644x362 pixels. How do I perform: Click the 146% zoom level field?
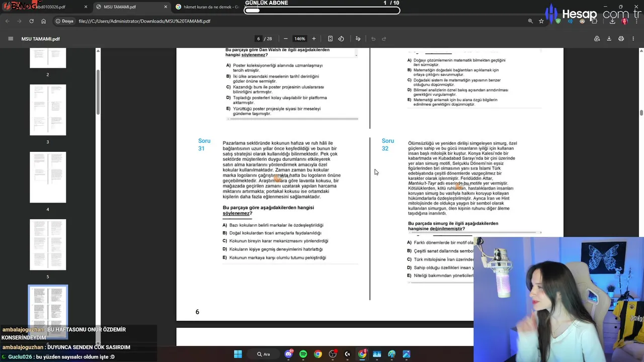(300, 39)
